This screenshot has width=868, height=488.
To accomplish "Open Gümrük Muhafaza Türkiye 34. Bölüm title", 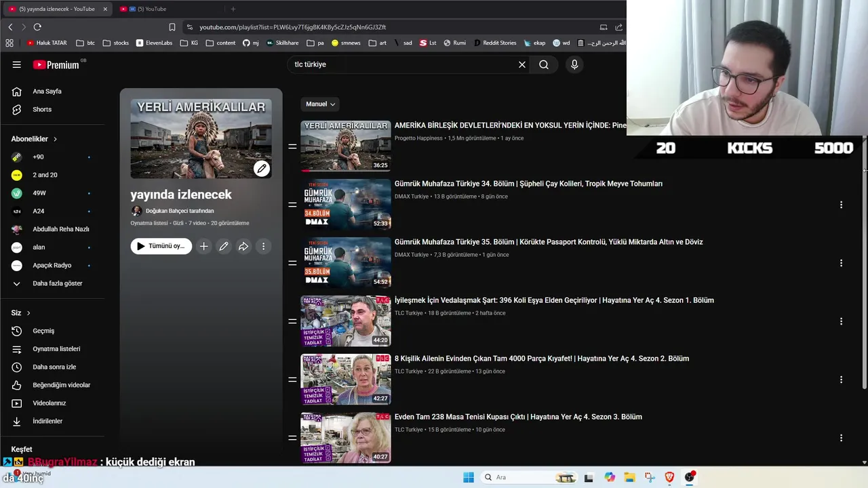I will tap(528, 184).
